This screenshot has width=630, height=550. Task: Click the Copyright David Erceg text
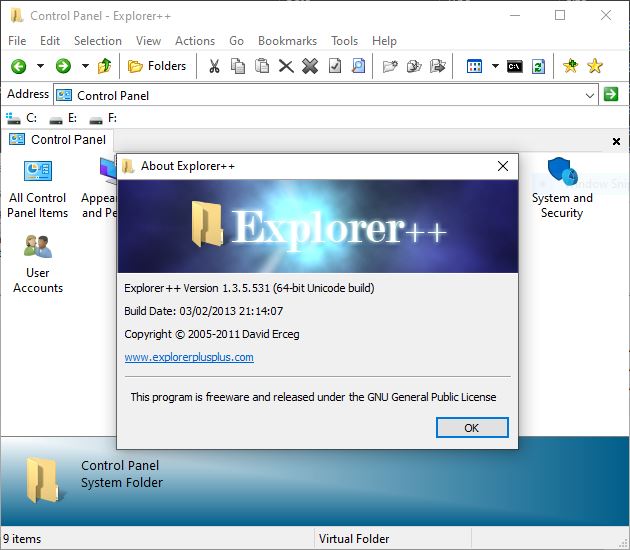pyautogui.click(x=212, y=334)
